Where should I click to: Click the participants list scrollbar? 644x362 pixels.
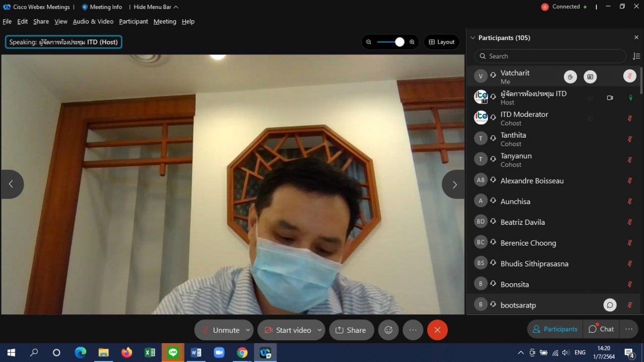[642, 80]
